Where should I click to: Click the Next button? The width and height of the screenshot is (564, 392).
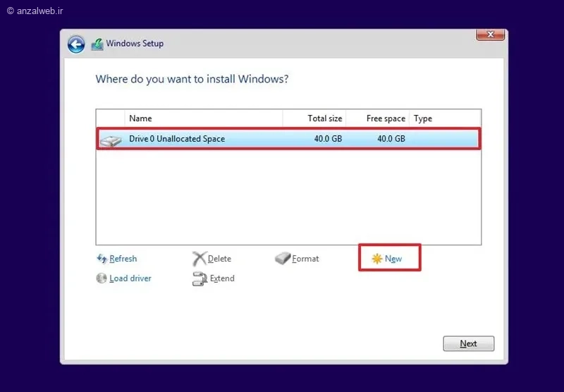468,343
